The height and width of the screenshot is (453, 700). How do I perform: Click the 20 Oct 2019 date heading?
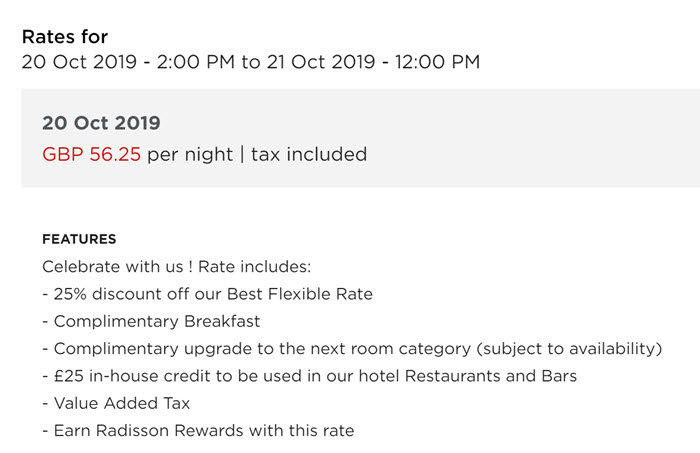coord(101,123)
